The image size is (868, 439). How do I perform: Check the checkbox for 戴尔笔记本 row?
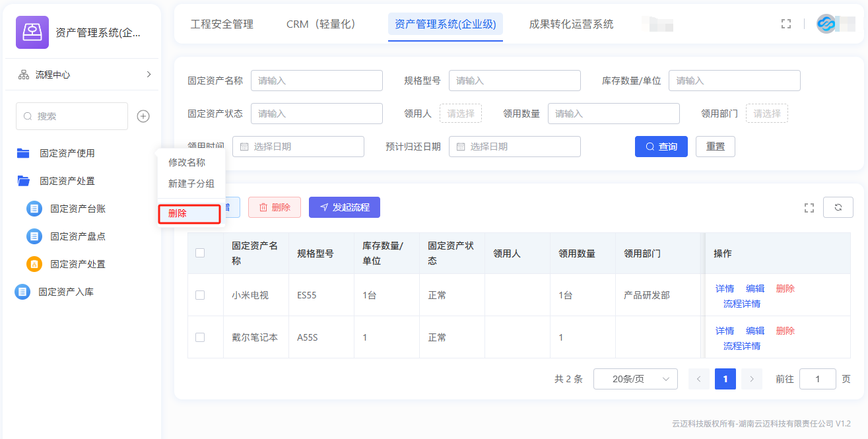click(200, 337)
